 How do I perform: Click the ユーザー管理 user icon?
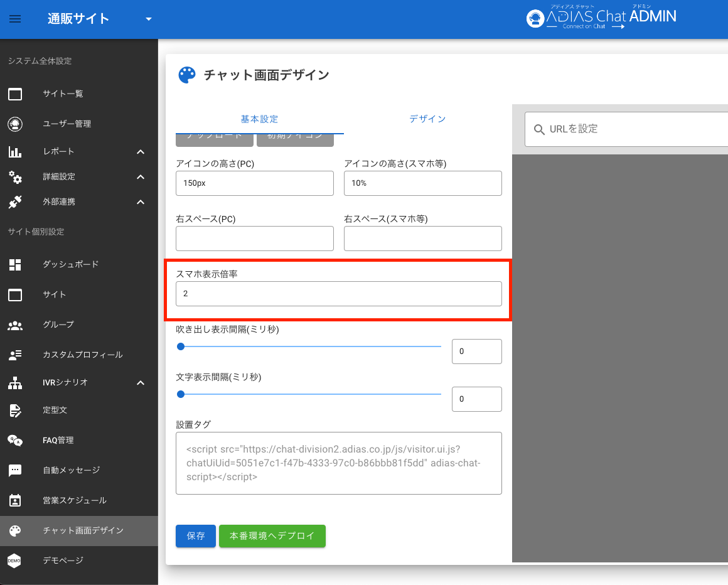pyautogui.click(x=15, y=124)
